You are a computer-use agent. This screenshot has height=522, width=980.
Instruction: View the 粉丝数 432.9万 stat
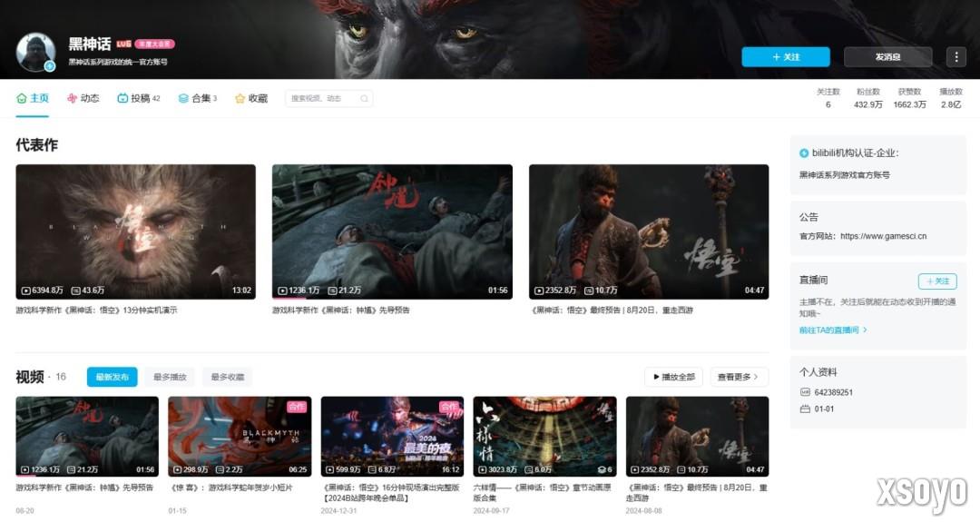tap(868, 98)
